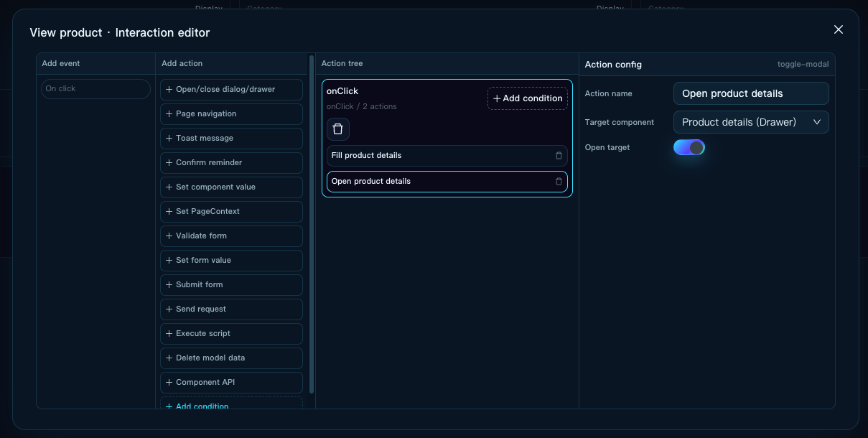Click the Add action list scrollbar
The width and height of the screenshot is (868, 438).
(312, 224)
